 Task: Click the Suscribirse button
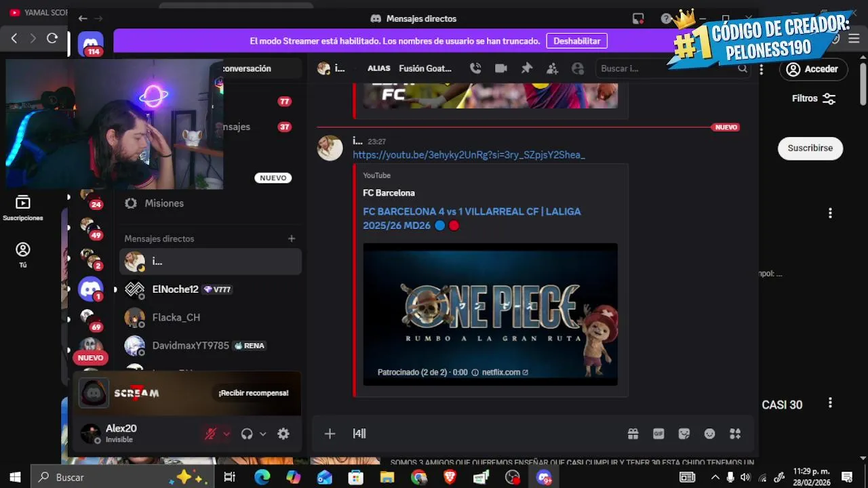pos(810,148)
